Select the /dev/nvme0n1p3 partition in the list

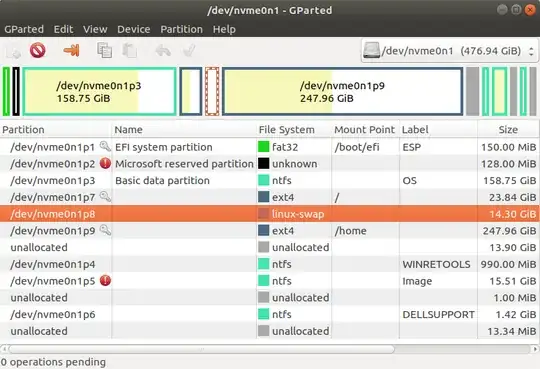coord(270,180)
